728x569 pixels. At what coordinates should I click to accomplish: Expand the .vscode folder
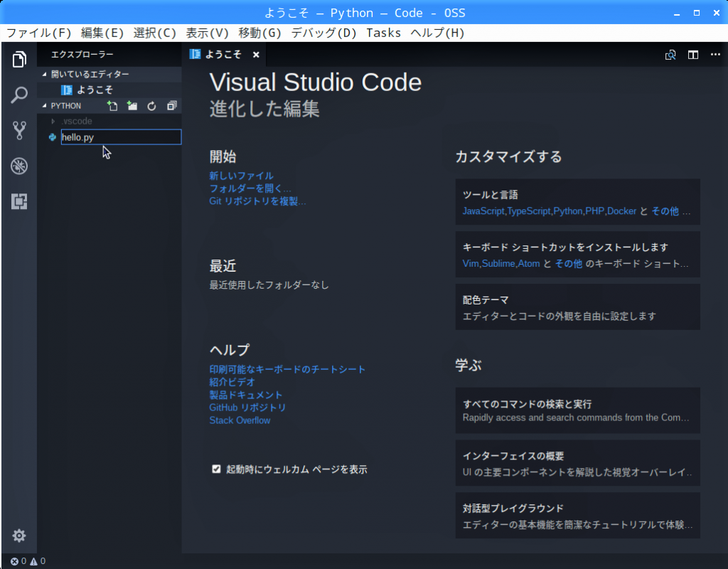coord(53,121)
